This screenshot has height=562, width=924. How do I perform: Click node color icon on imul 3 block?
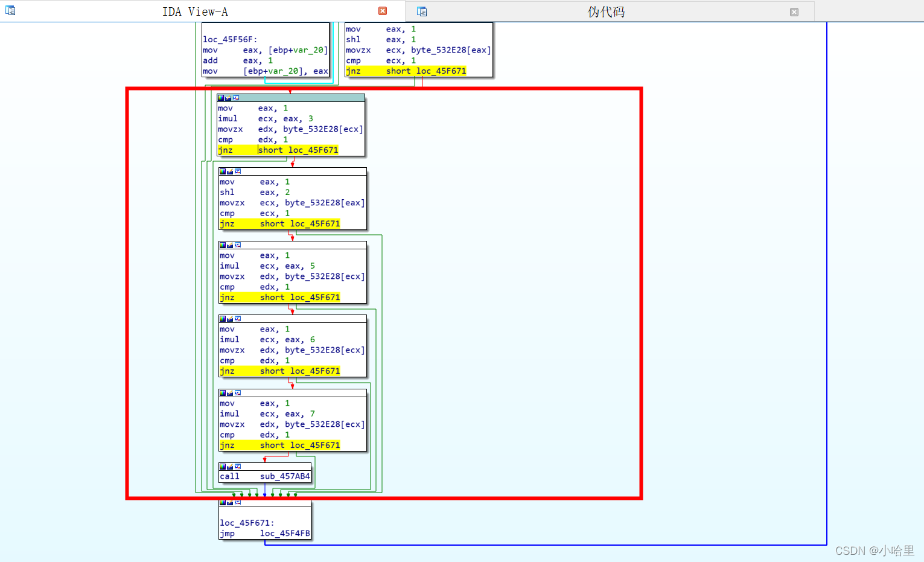(221, 98)
